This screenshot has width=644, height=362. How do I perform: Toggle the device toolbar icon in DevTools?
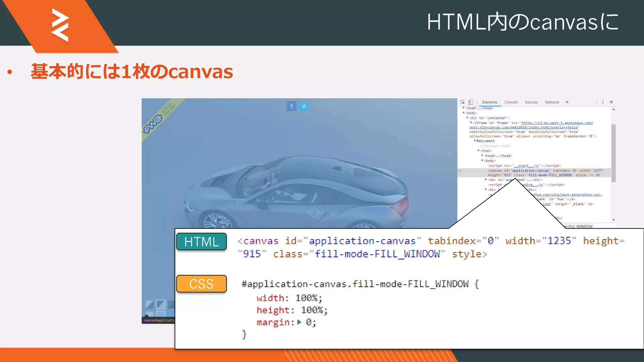pos(471,102)
